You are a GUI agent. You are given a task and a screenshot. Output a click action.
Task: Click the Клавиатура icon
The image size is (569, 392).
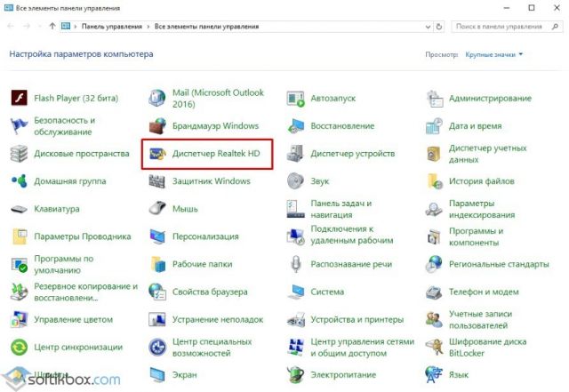(x=19, y=209)
